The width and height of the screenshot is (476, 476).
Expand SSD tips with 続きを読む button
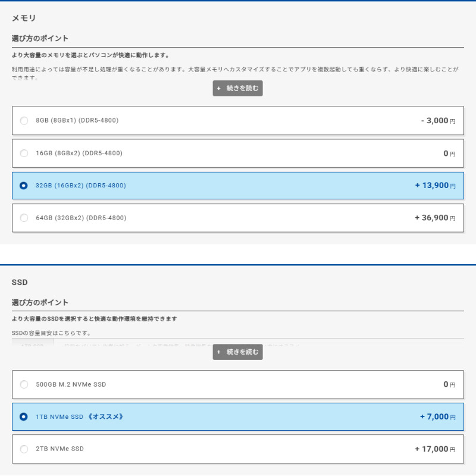click(x=238, y=352)
